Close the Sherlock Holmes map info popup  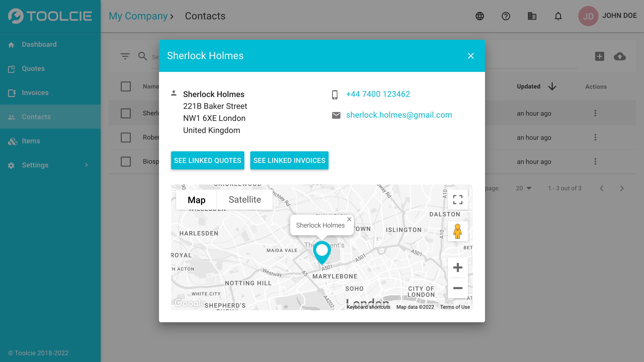pyautogui.click(x=349, y=219)
